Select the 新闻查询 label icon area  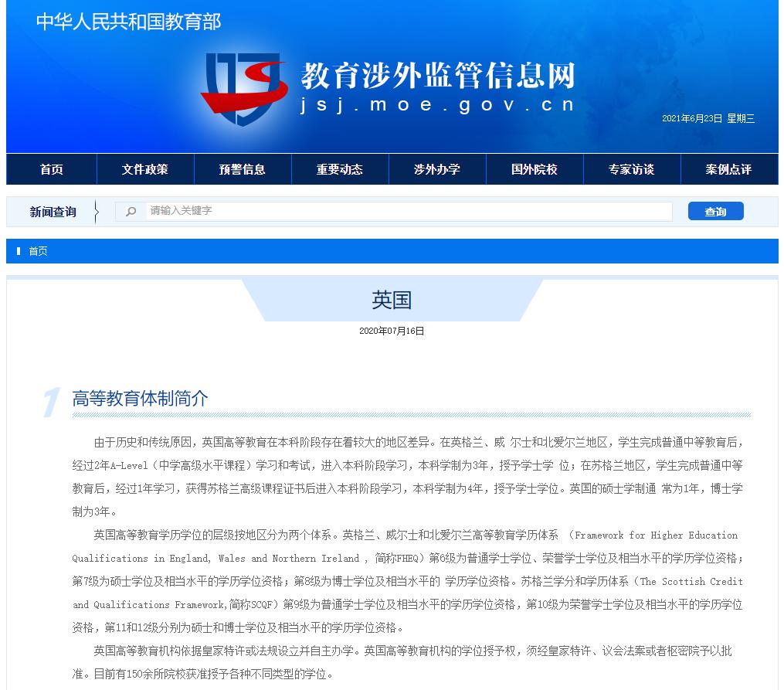[x=52, y=210]
